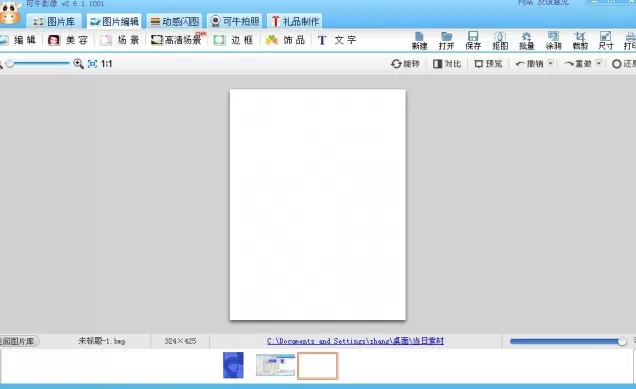Select the 抠图 cutout tool
This screenshot has height=389, width=636.
pos(500,41)
